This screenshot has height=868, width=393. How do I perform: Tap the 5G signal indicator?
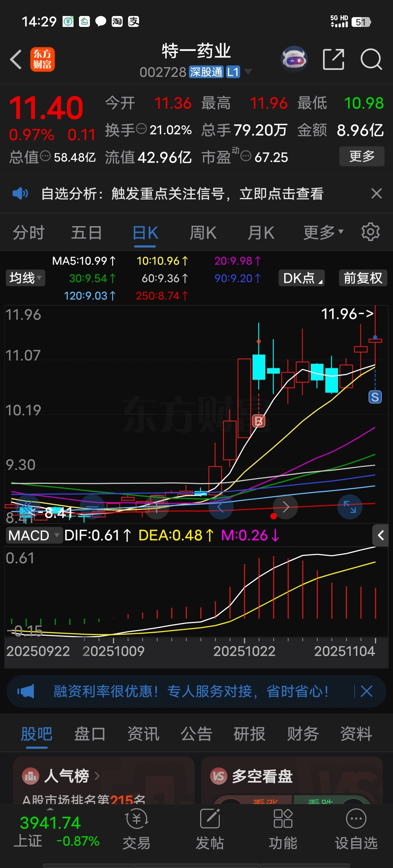click(339, 21)
